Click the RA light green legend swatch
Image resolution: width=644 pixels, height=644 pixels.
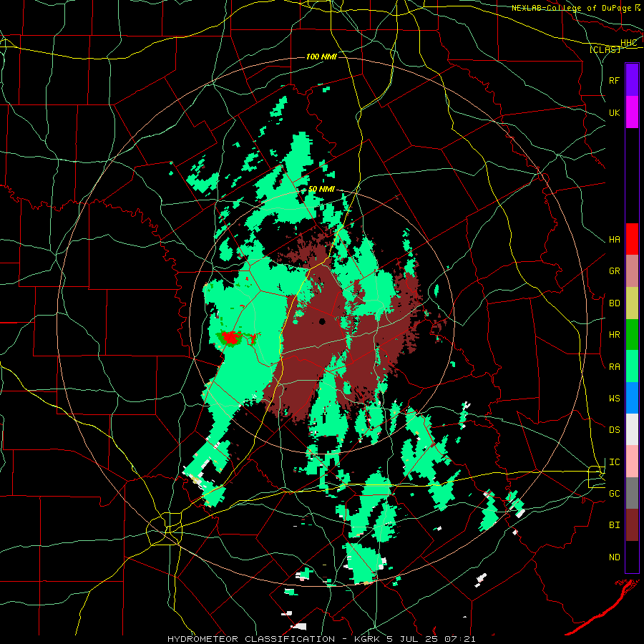pyautogui.click(x=632, y=366)
